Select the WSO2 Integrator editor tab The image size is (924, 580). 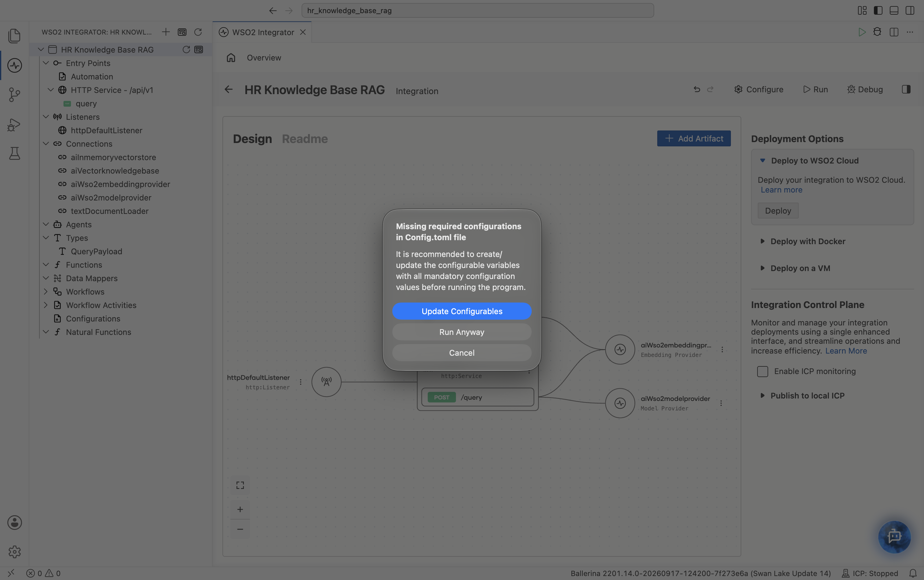tap(263, 32)
